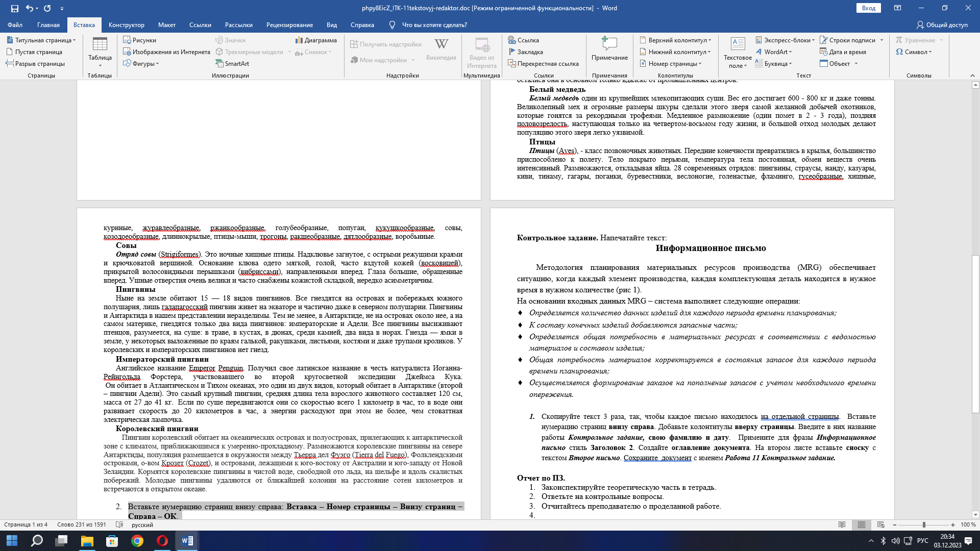Click the page count Страница 1 из 4

click(x=26, y=524)
